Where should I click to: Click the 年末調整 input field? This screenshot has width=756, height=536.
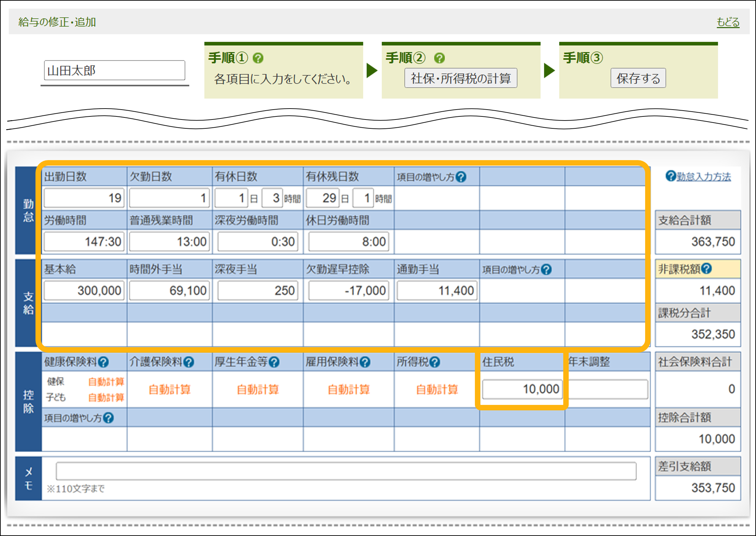point(608,389)
